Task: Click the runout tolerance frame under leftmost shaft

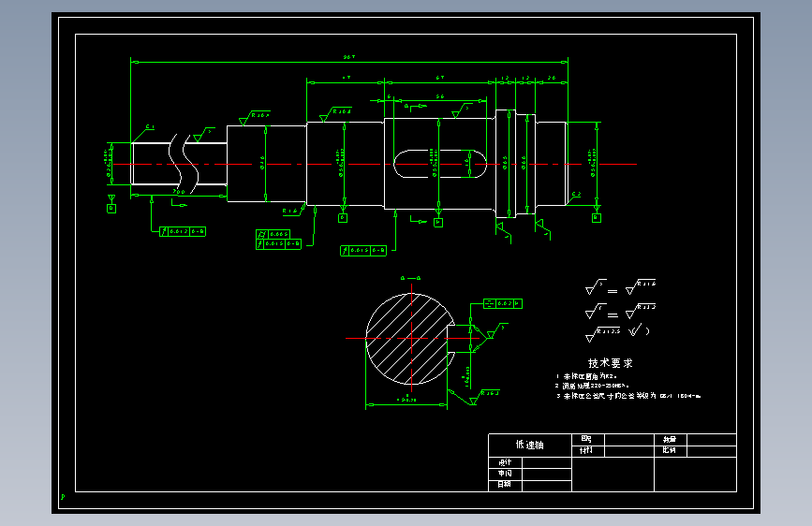Action: (183, 231)
